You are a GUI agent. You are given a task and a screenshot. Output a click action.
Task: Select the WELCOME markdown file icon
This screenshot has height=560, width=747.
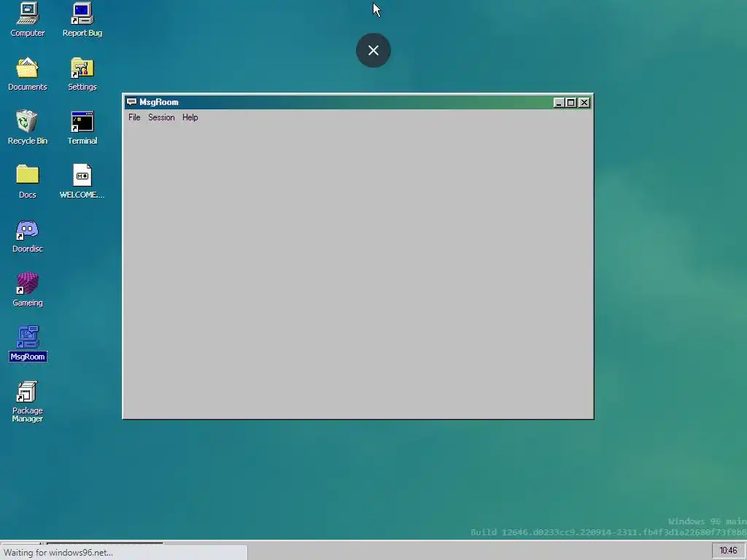(x=82, y=182)
